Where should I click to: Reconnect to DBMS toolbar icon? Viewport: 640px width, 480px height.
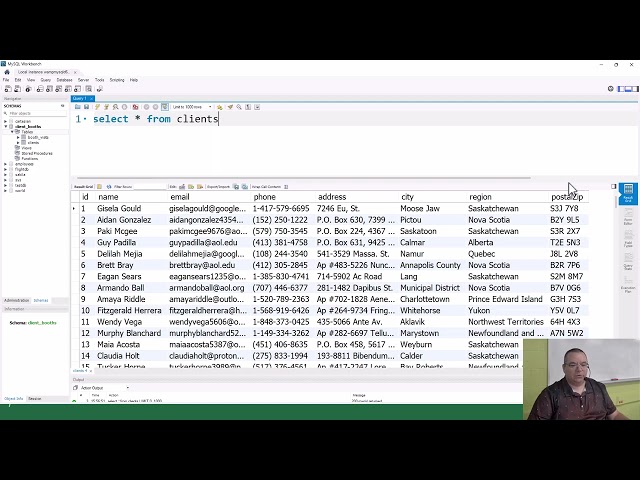pyautogui.click(x=100, y=89)
